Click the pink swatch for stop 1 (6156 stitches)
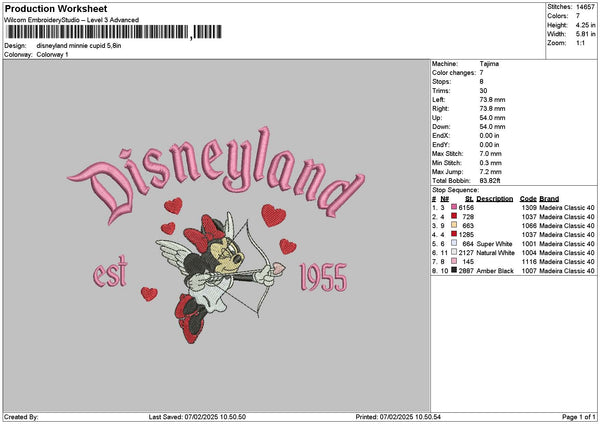The width and height of the screenshot is (600, 424). point(454,207)
